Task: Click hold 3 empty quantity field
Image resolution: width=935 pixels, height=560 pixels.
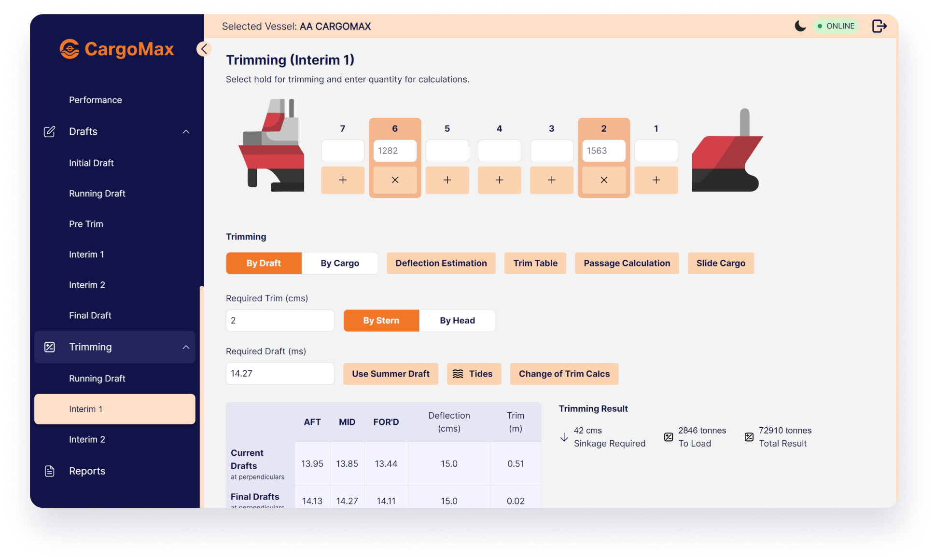Action: coord(552,151)
